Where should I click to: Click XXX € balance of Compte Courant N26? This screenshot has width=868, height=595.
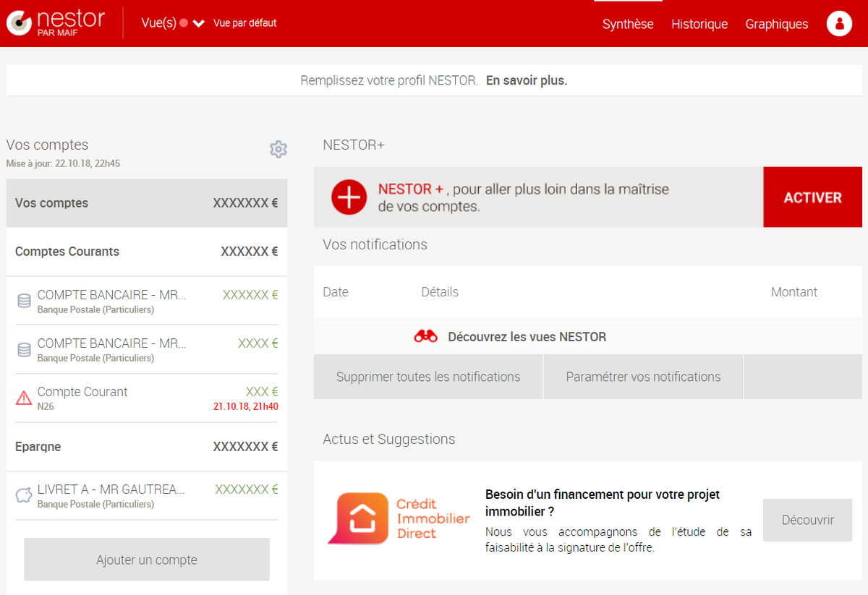(262, 392)
